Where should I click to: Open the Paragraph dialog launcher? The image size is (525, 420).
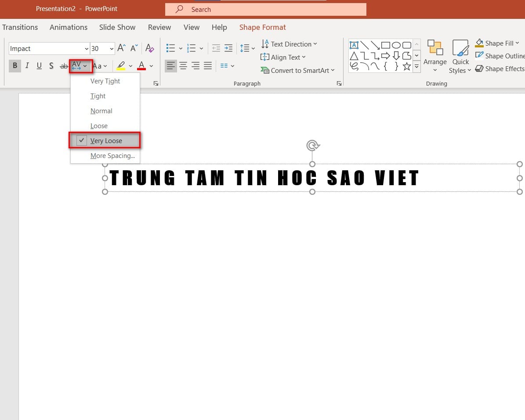339,83
